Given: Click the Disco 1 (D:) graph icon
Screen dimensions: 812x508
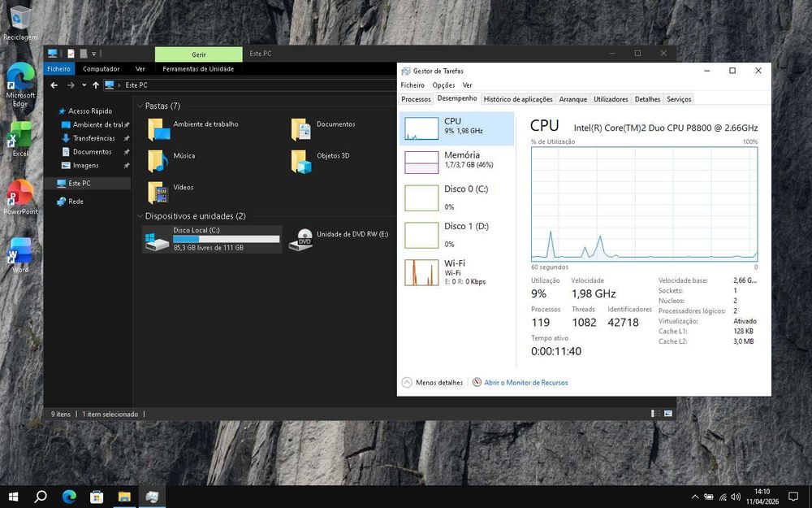Looking at the screenshot, I should point(421,236).
